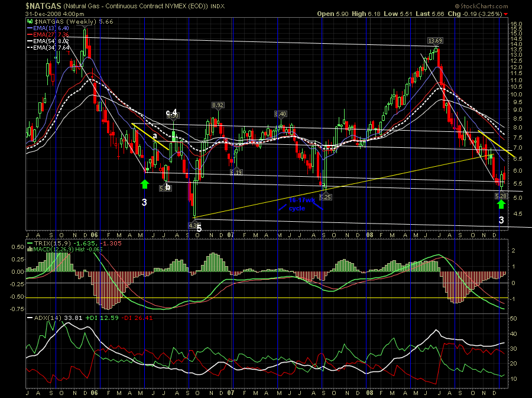Click the '08' year label on the bottom axis

coord(369,393)
